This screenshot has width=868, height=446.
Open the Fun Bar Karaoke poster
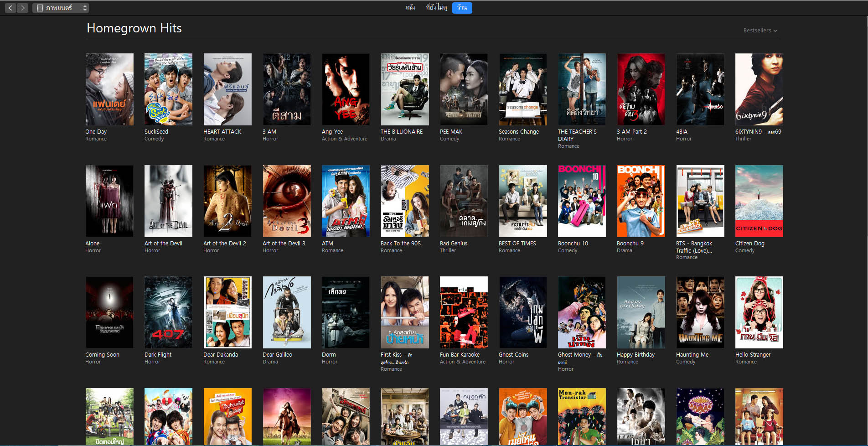[x=464, y=312]
